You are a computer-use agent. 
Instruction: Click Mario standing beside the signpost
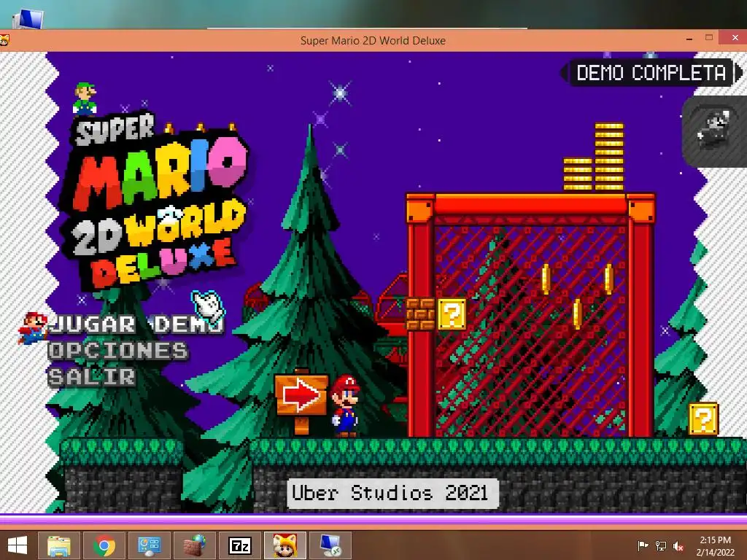pyautogui.click(x=346, y=405)
